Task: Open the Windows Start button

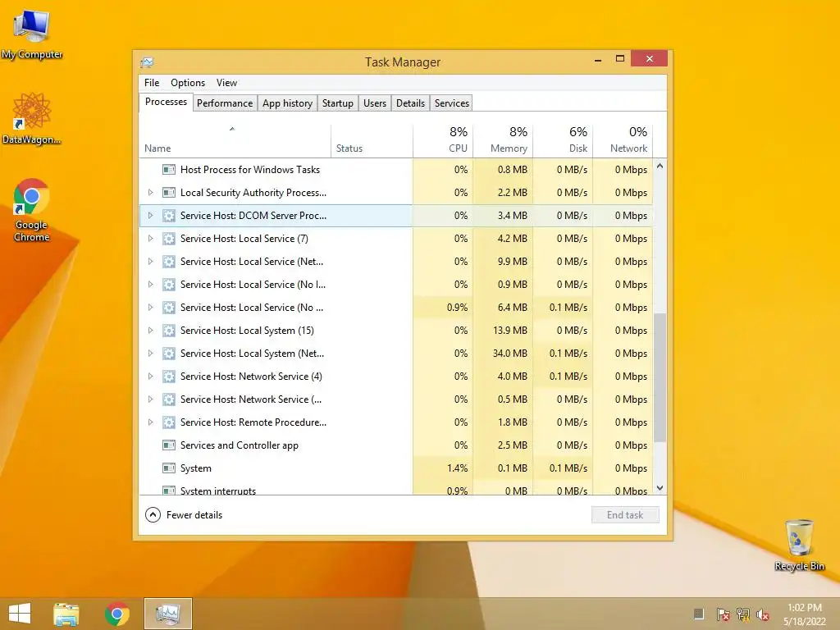Action: point(20,614)
